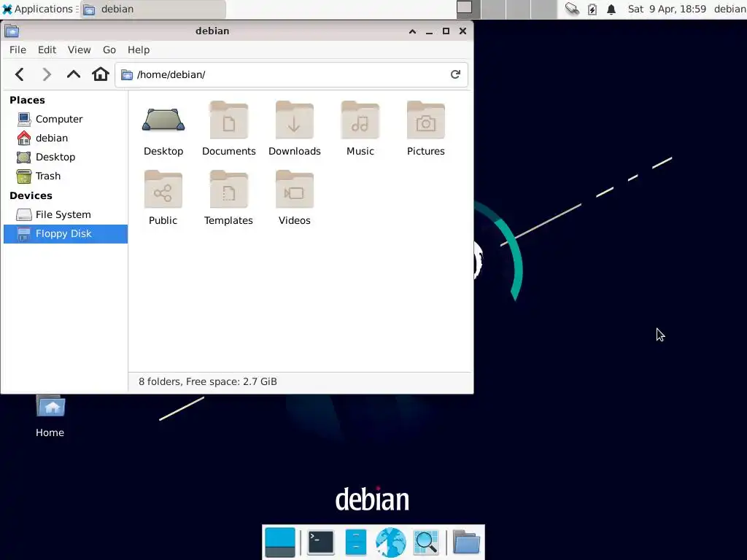This screenshot has height=560, width=747.
Task: Open the Help menu
Action: coord(139,50)
